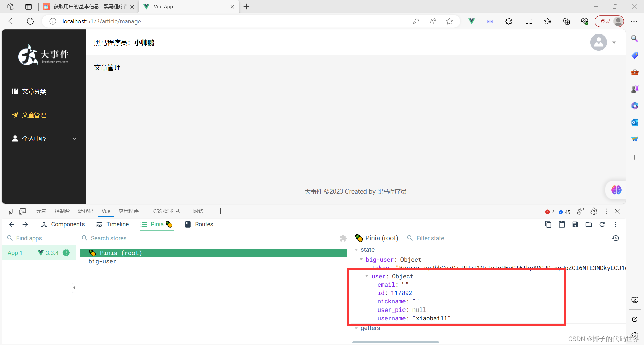Click the username value "xiaobai11"

pos(431,318)
